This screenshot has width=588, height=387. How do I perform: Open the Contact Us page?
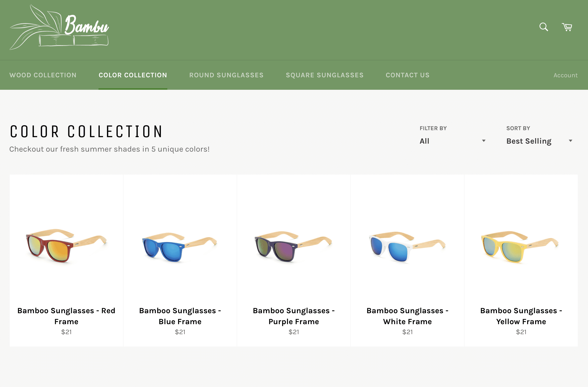pos(407,75)
